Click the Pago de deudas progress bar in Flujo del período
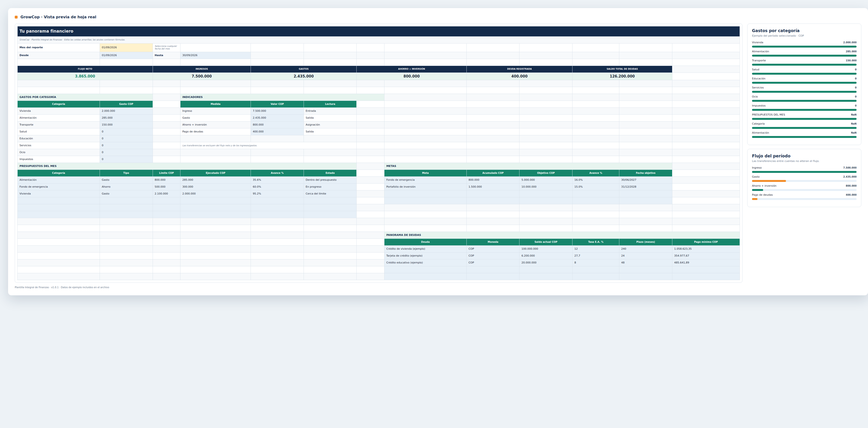The width and height of the screenshot is (868, 428). point(804,199)
